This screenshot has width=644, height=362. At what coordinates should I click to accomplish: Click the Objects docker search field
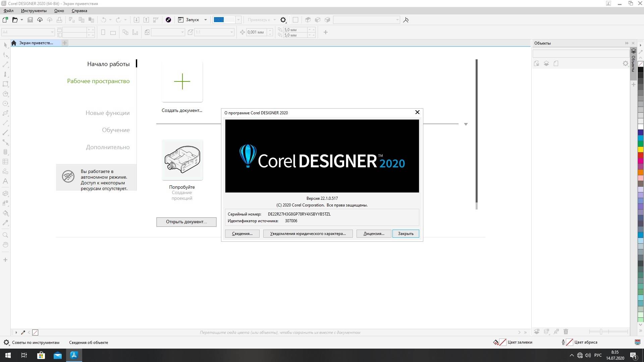coord(580,54)
